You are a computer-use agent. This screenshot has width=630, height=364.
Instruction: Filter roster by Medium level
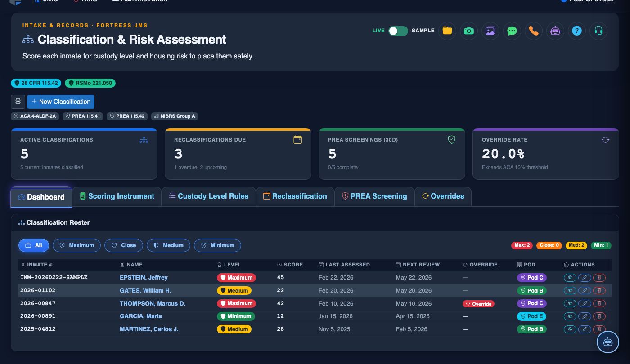tap(168, 245)
